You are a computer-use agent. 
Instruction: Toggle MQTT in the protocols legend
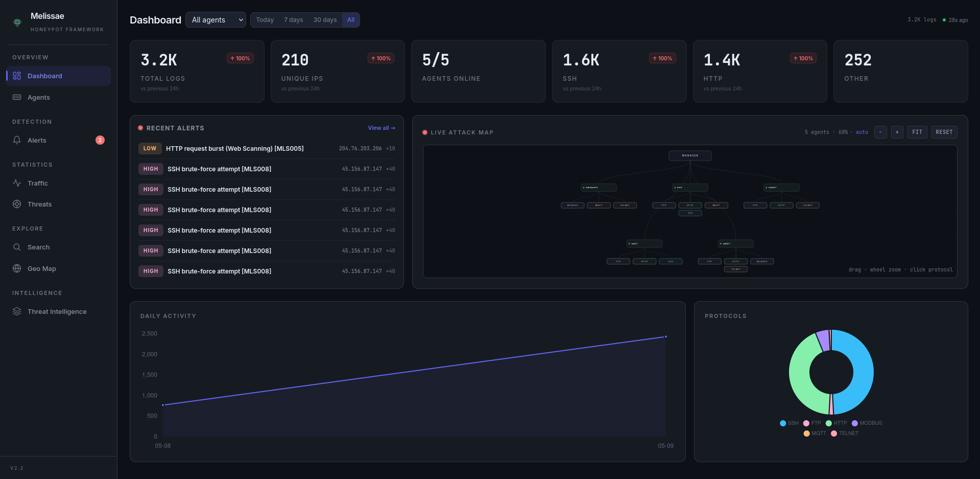pyautogui.click(x=815, y=434)
